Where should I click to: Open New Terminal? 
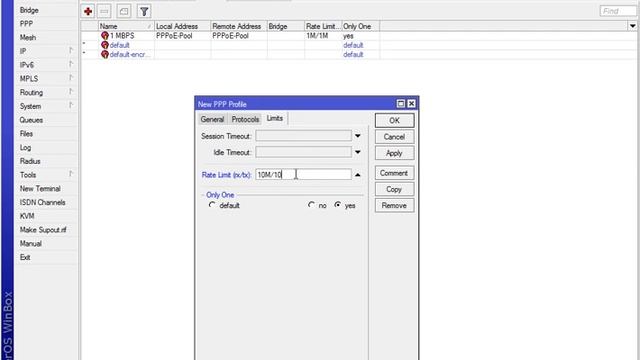click(40, 189)
